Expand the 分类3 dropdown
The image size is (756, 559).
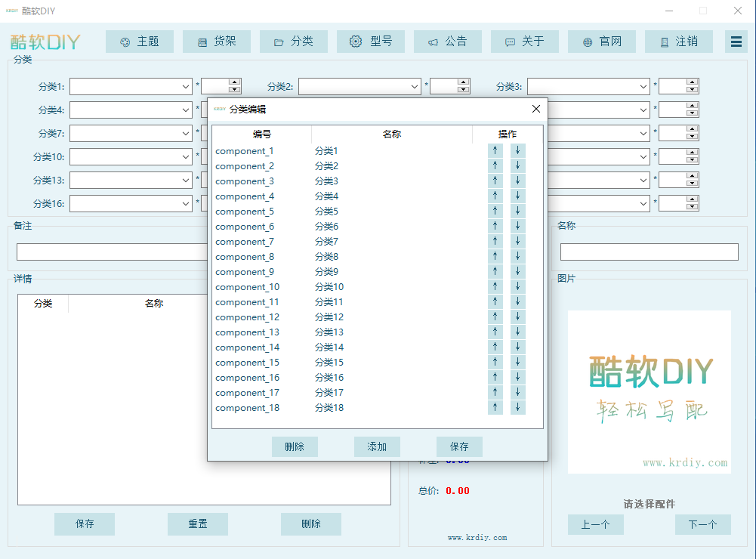coord(643,87)
